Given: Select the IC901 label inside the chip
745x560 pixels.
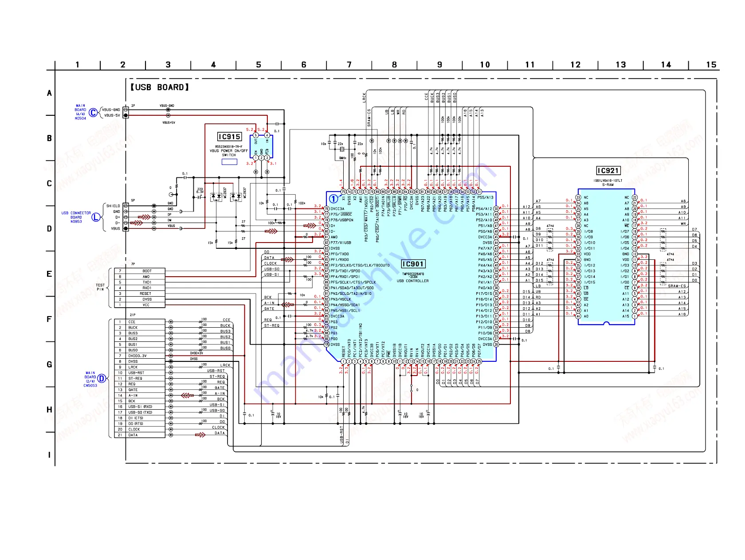Looking at the screenshot, I should [x=413, y=264].
